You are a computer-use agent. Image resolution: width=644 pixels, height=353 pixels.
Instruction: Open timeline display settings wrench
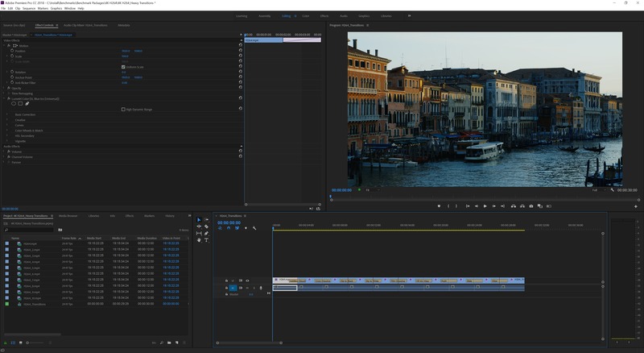[254, 228]
